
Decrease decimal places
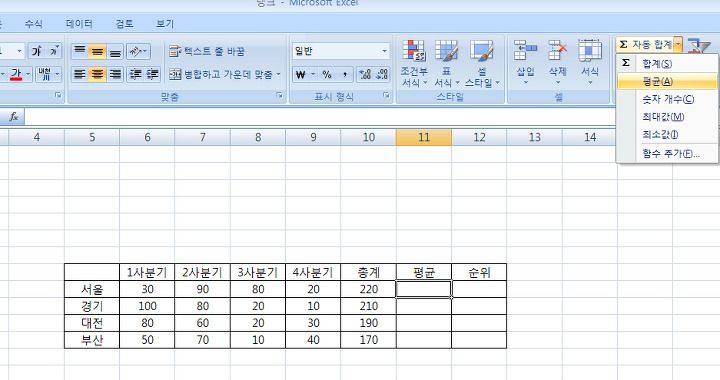[382, 74]
